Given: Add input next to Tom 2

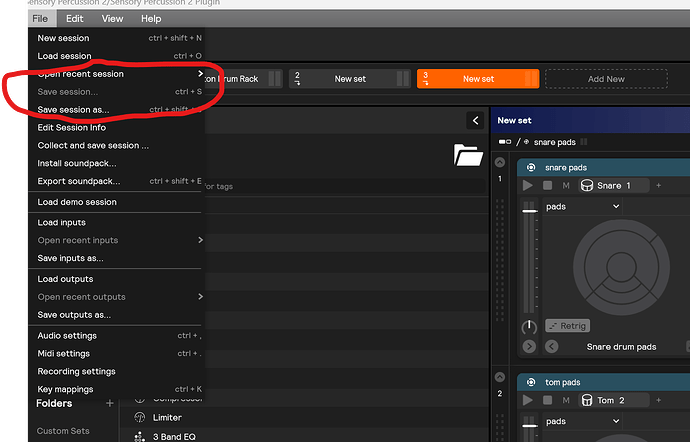Looking at the screenshot, I should pyautogui.click(x=658, y=400).
